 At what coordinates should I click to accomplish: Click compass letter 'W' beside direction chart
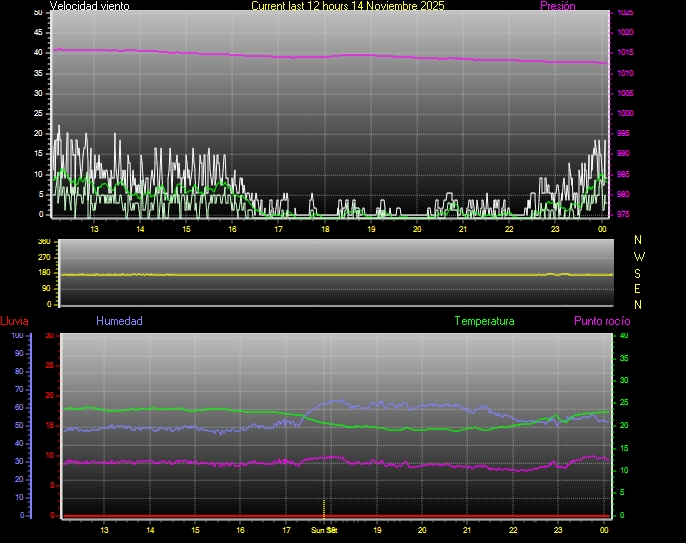639,256
